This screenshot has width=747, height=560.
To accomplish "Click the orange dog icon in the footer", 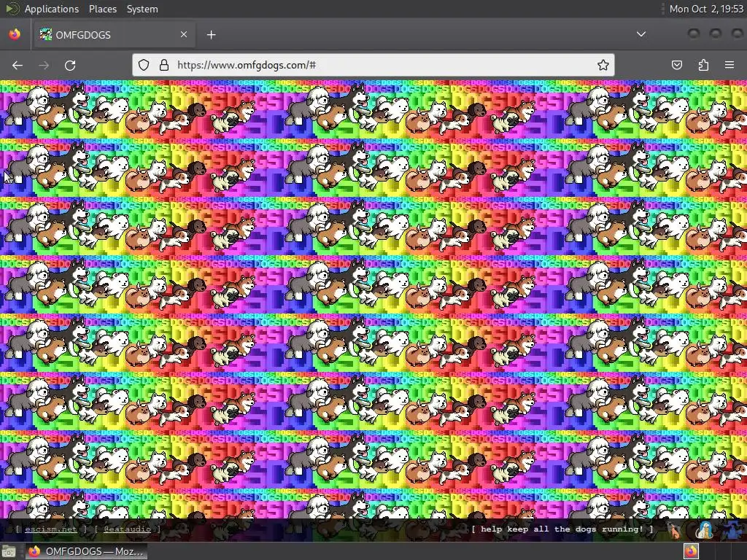I will (x=675, y=529).
